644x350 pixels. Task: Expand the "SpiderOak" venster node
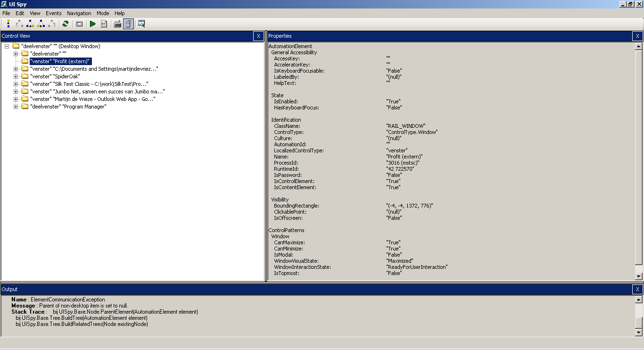(16, 76)
